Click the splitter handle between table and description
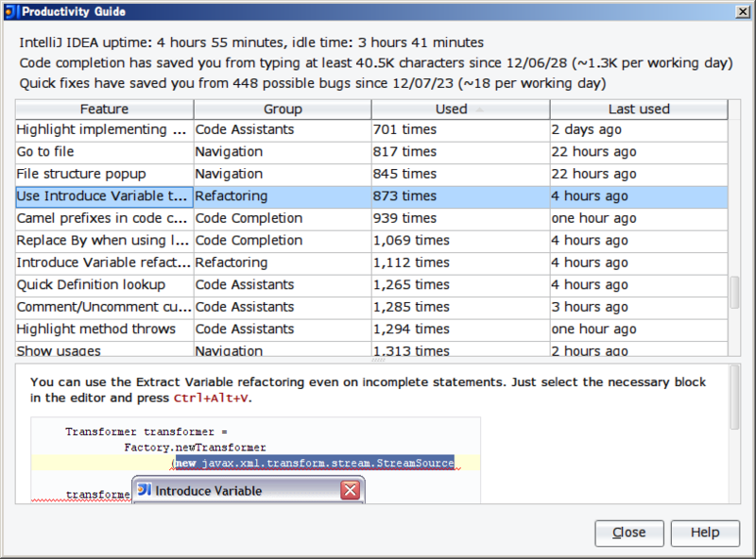Image resolution: width=756 pixels, height=559 pixels. pyautogui.click(x=378, y=360)
